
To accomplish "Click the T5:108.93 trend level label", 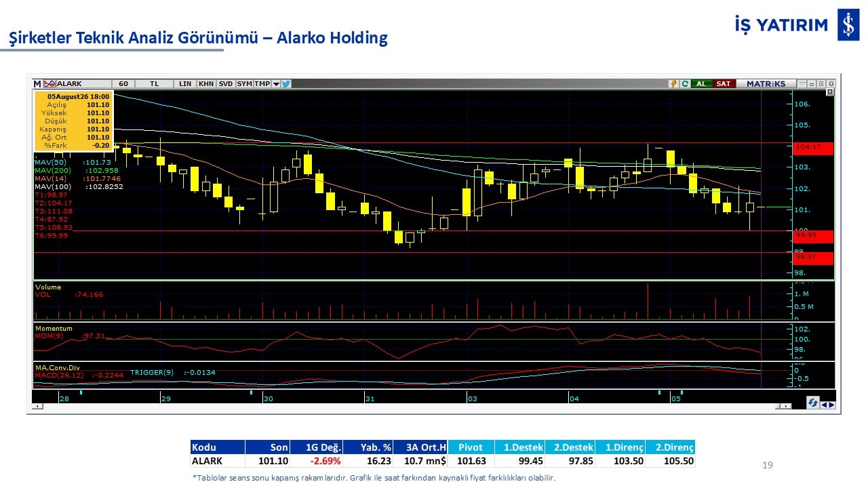I will pyautogui.click(x=53, y=227).
